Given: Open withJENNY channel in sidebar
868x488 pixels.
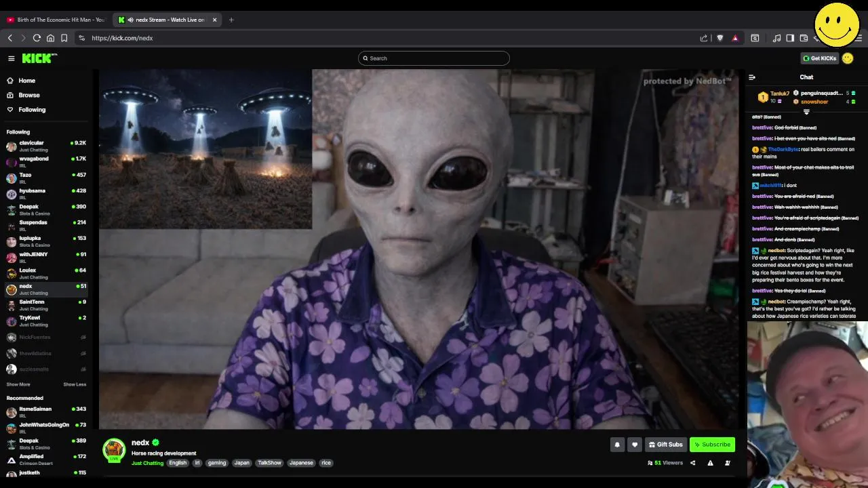Looking at the screenshot, I should tap(46, 257).
